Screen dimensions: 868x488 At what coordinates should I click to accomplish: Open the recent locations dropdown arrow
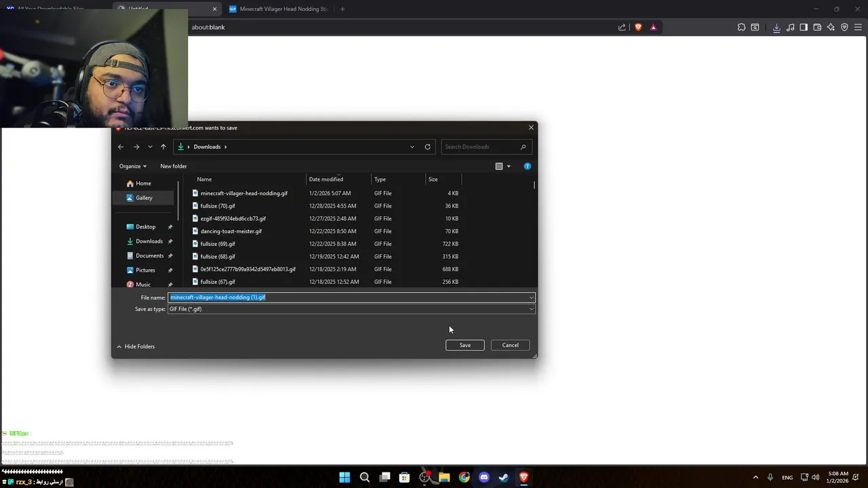click(x=150, y=146)
